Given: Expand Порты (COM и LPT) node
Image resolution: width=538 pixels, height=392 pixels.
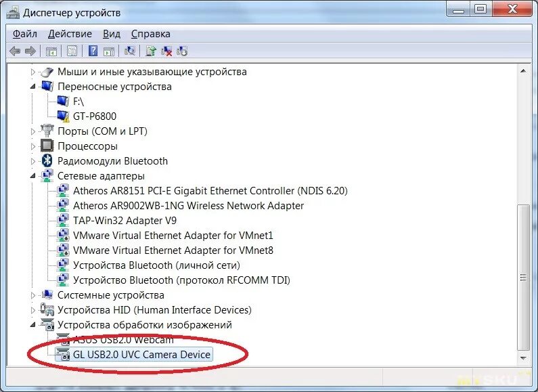Looking at the screenshot, I should pyautogui.click(x=33, y=131).
